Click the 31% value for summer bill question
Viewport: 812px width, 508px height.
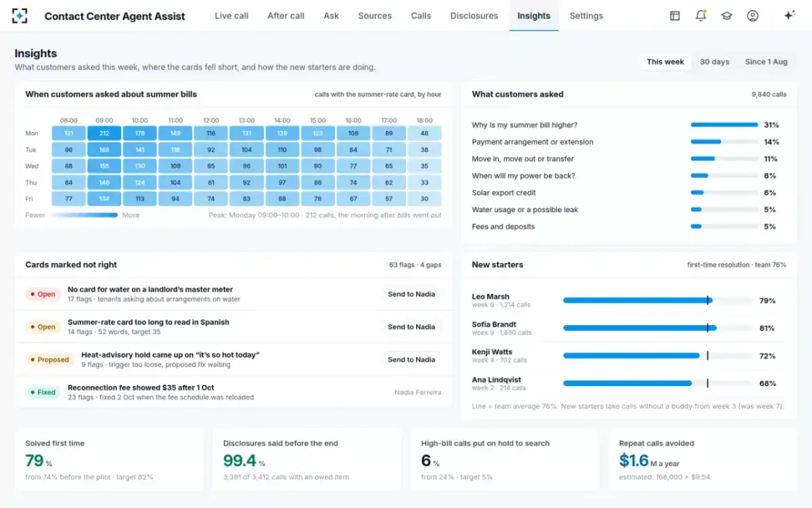tap(771, 125)
